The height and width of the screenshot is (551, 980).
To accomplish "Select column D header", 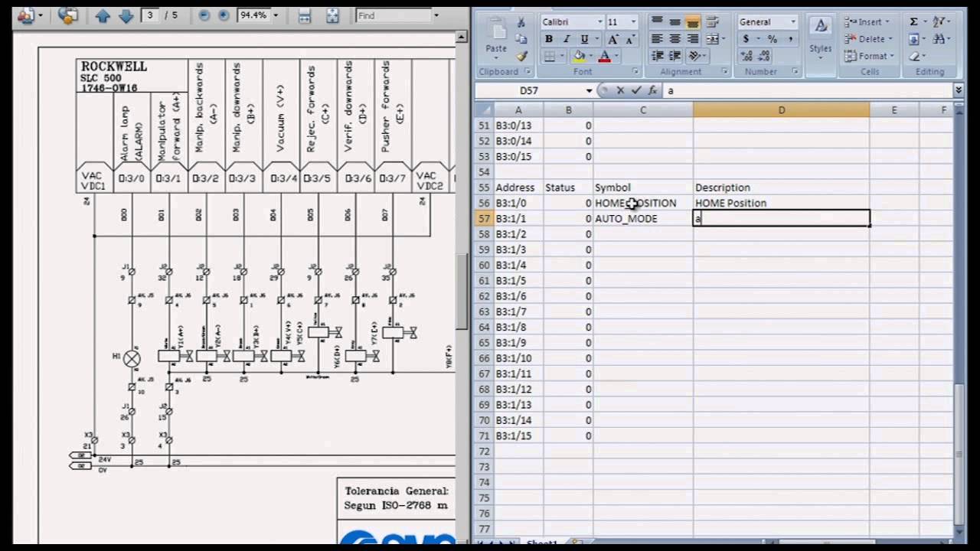I will point(781,110).
